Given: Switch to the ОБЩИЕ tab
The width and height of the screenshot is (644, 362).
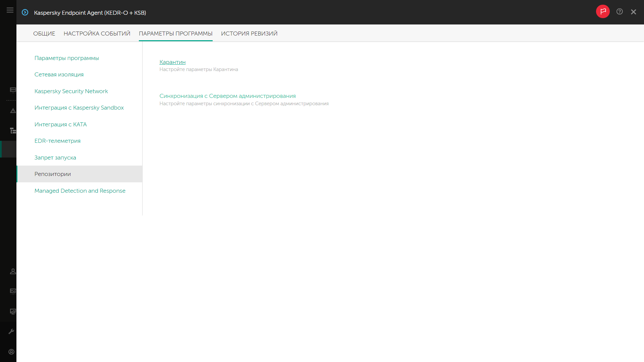Looking at the screenshot, I should (x=44, y=34).
